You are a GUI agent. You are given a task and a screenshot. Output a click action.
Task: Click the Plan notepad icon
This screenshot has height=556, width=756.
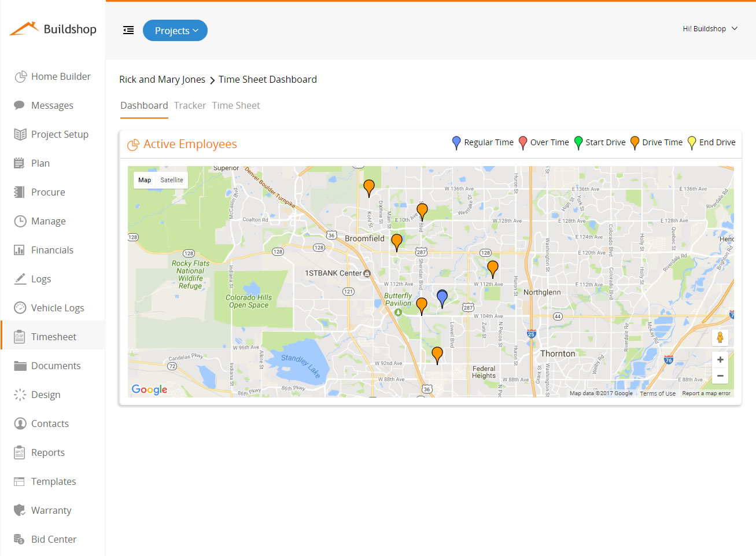point(20,163)
